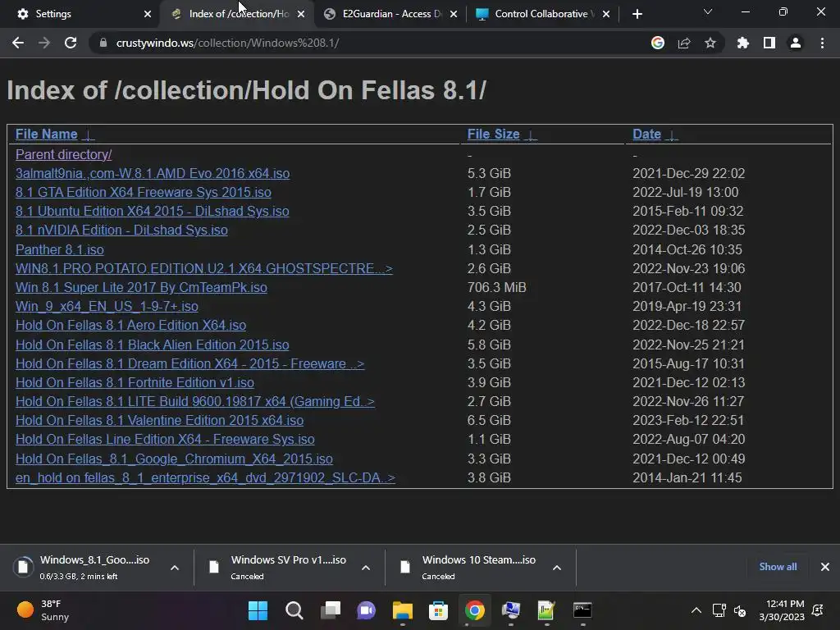Close the E2Guardian tab
The image size is (840, 630).
point(454,14)
